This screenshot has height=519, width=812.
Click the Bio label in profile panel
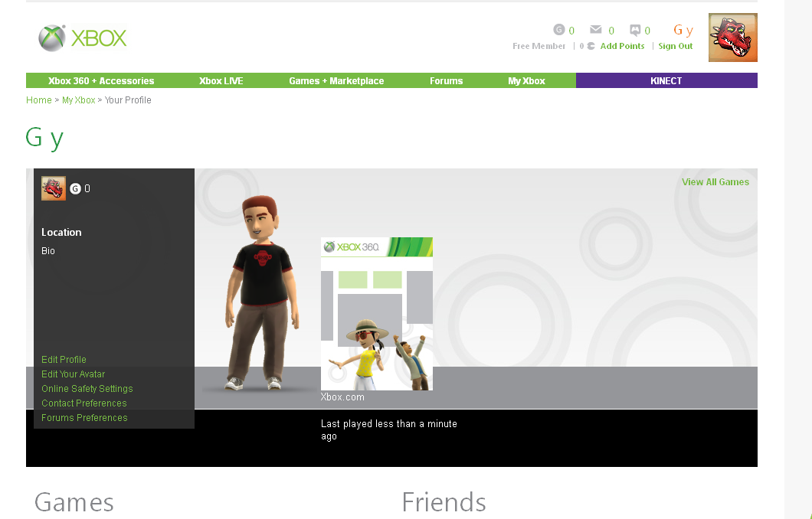click(48, 251)
